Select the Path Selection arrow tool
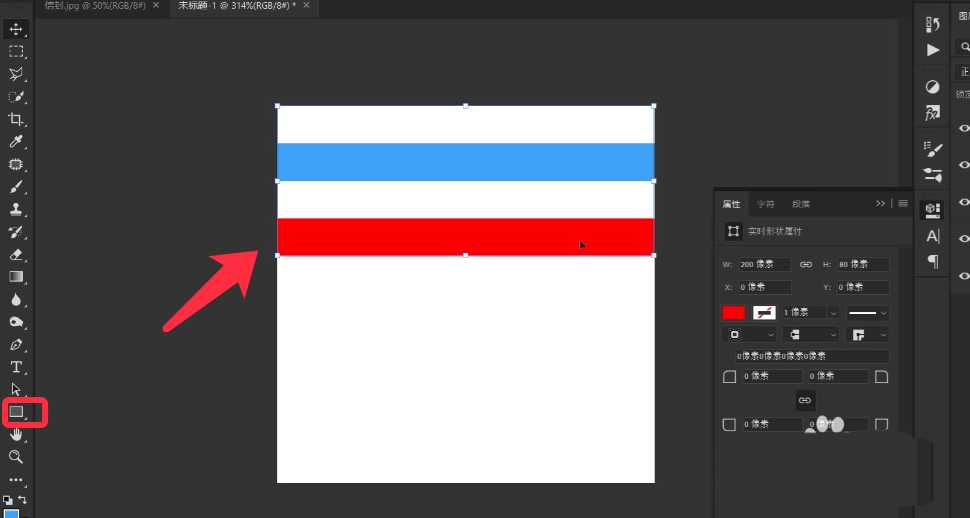 (16, 390)
